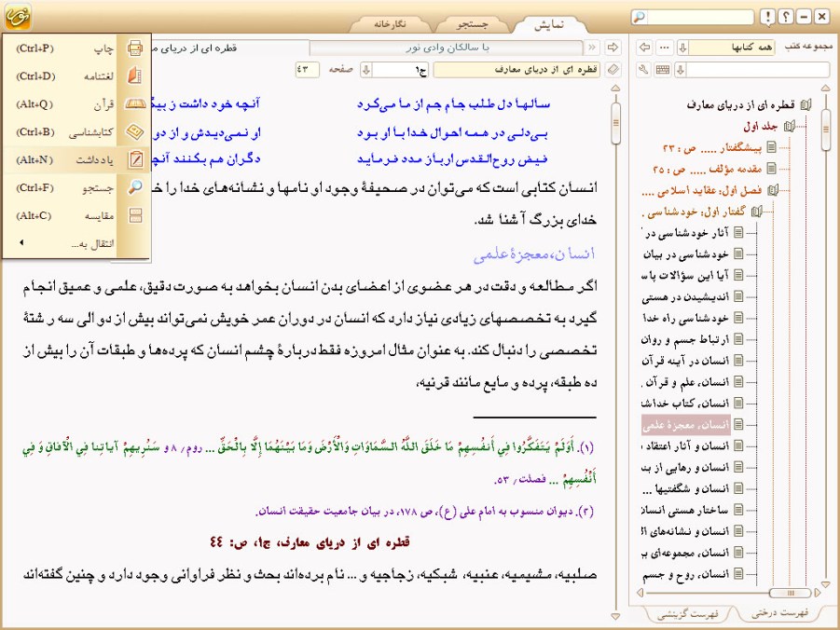Click the tree panel horizontal scrollbar thumb
Screen dimensions: 840x630
[x=790, y=593]
